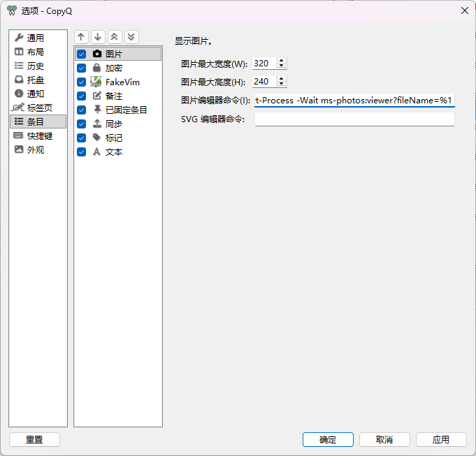Screen dimensions: 476x456
Task: Select the 条目 label in sidebar
Action: click(36, 122)
